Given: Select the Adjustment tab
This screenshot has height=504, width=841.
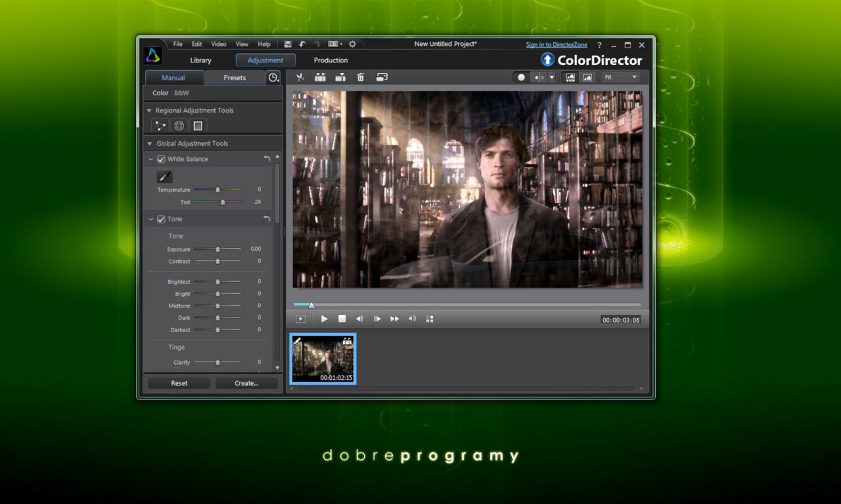Looking at the screenshot, I should point(265,60).
